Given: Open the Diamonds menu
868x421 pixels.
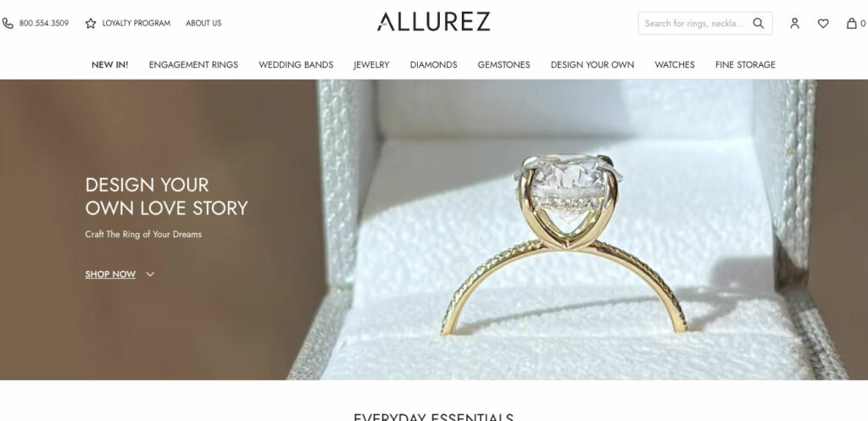Looking at the screenshot, I should click(433, 64).
